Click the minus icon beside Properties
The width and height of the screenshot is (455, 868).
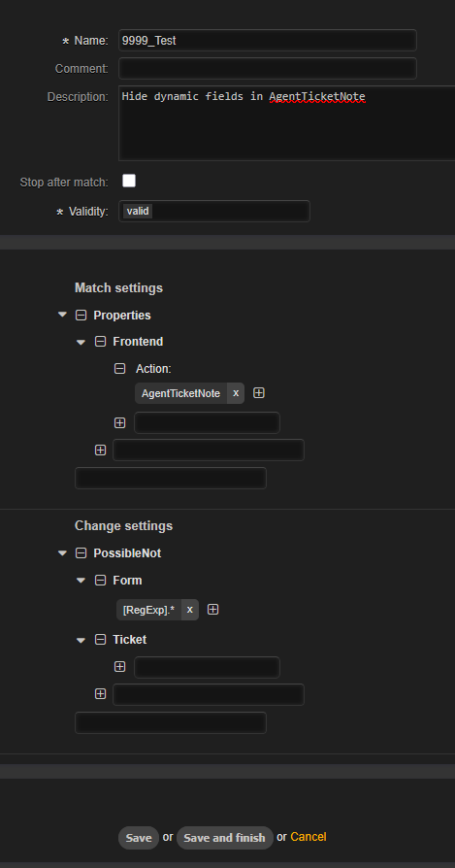81,315
